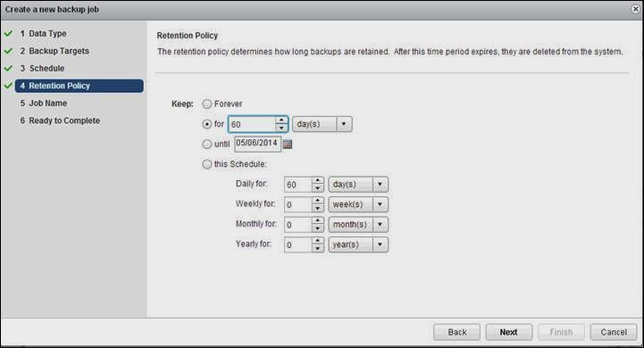Decrease the Monthly for value
This screenshot has height=348, width=644.
tap(317, 228)
